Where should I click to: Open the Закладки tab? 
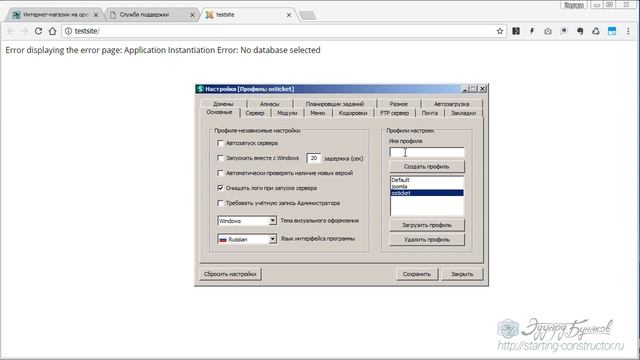463,113
